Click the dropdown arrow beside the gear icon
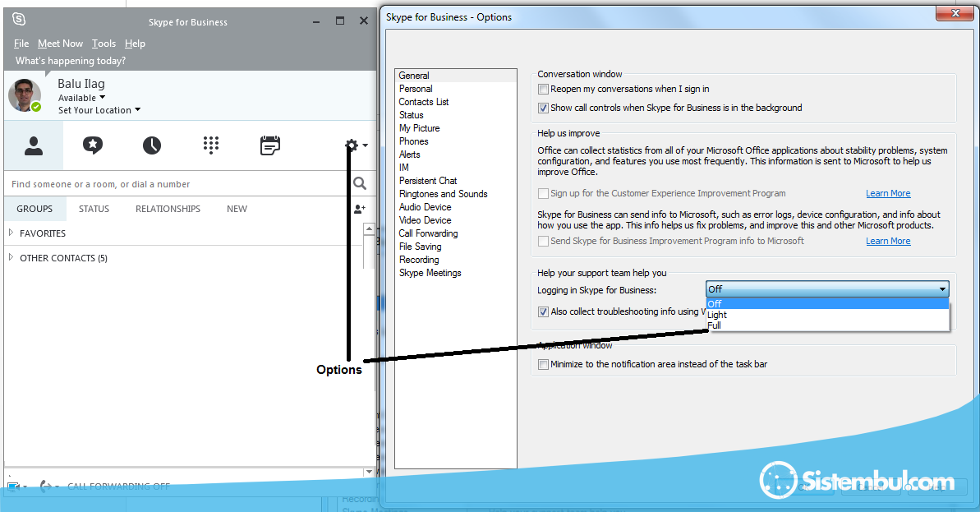The height and width of the screenshot is (512, 980). point(365,145)
